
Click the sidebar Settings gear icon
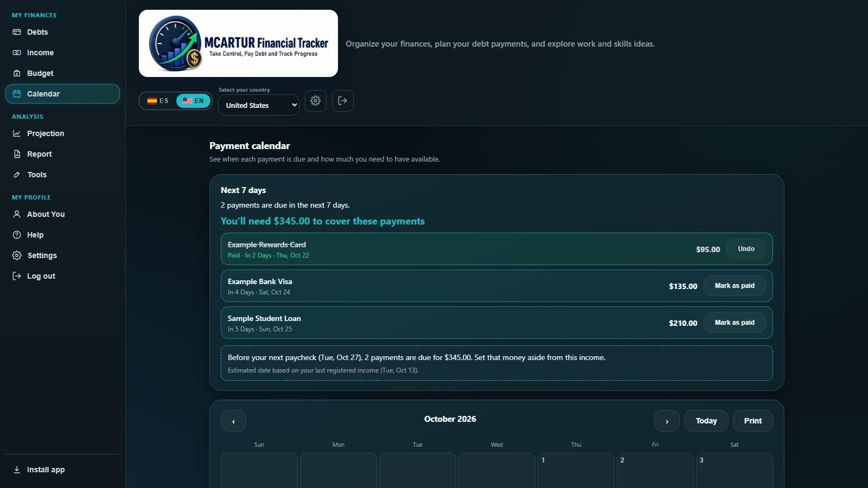[x=17, y=255]
